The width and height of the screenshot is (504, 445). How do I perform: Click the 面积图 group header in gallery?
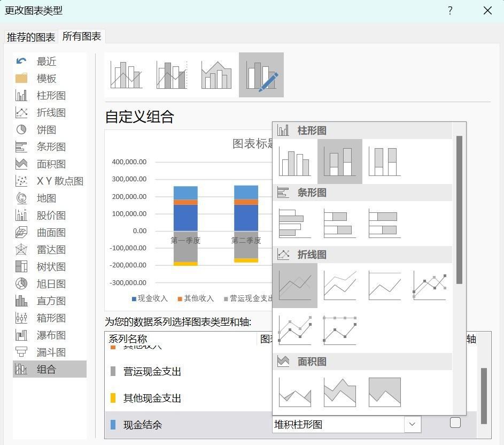362,362
